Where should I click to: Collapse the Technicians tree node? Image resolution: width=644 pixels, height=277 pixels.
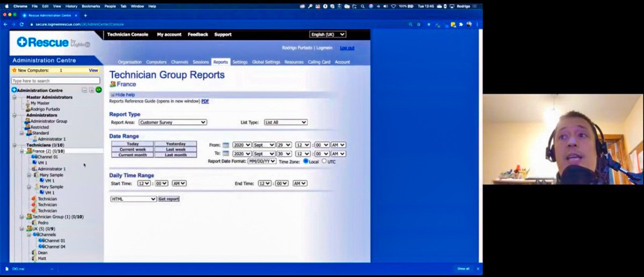click(x=14, y=145)
